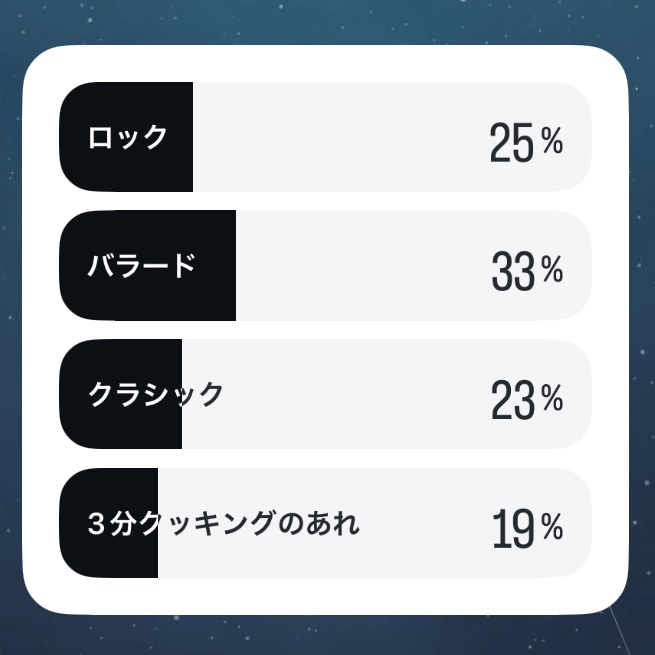Screen dimensions: 655x655
Task: Click the 33% result label
Action: [x=527, y=271]
